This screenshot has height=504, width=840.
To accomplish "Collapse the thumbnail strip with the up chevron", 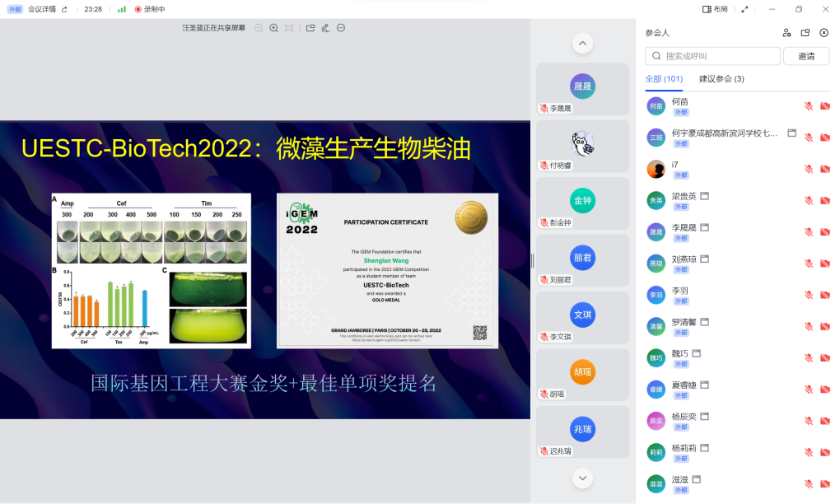I will pyautogui.click(x=582, y=43).
